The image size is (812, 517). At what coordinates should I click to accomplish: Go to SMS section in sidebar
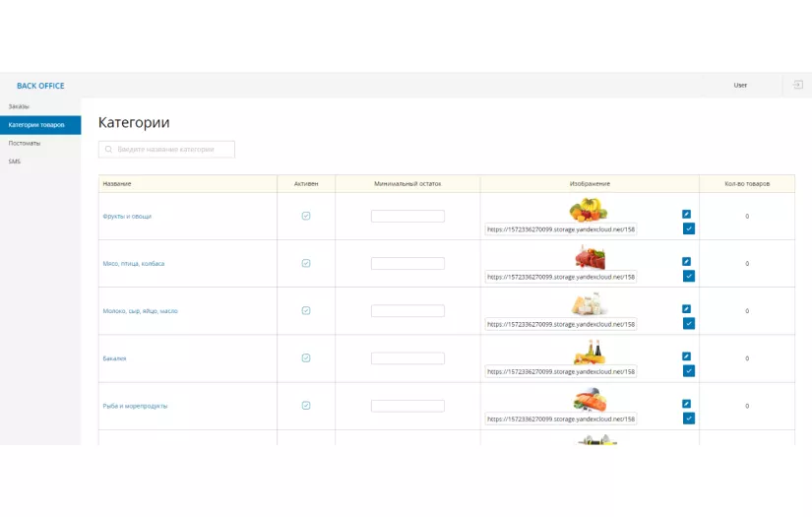point(15,162)
